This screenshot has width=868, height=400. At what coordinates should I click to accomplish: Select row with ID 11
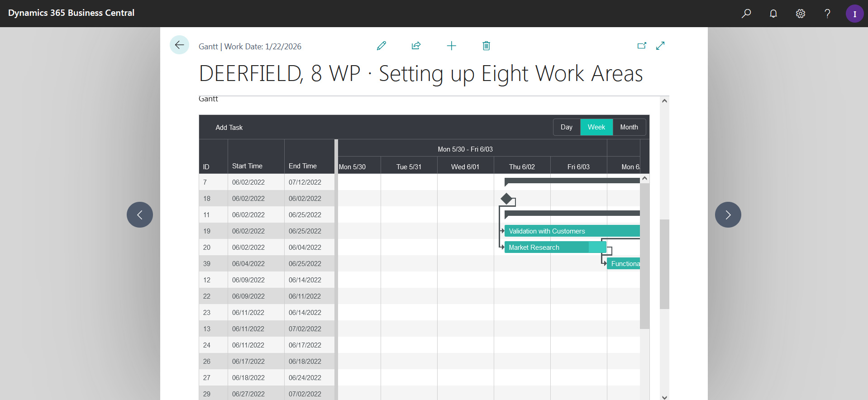tap(267, 214)
